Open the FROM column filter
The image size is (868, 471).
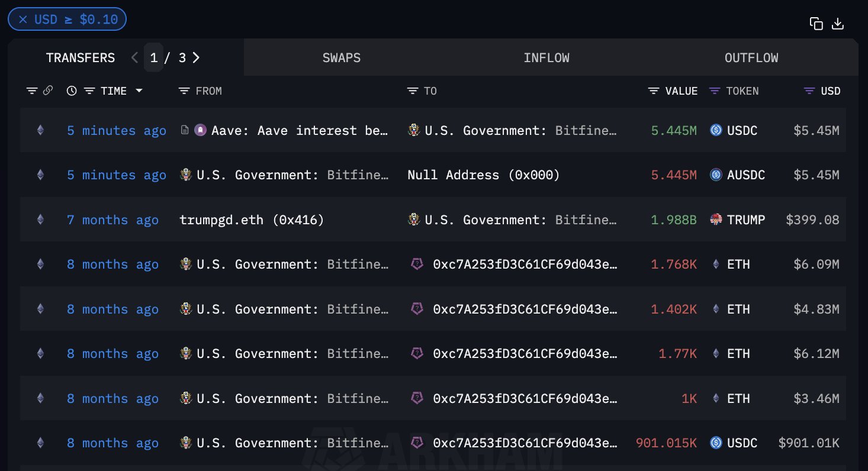coord(184,91)
